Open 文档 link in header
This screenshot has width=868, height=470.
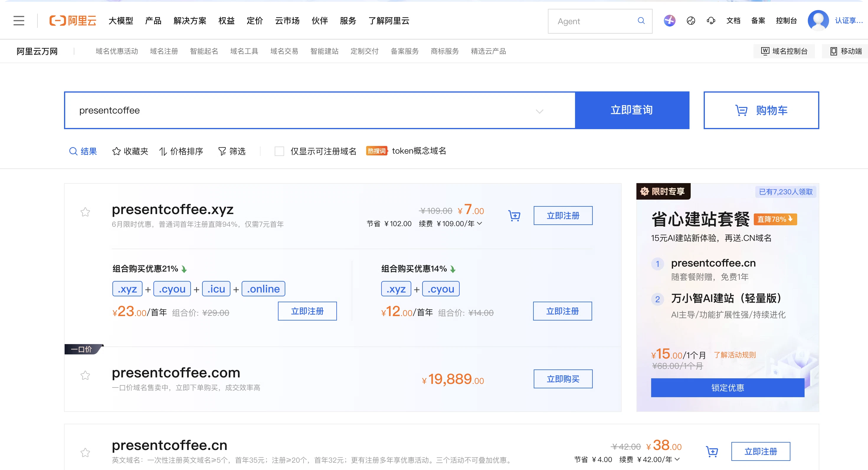(733, 21)
